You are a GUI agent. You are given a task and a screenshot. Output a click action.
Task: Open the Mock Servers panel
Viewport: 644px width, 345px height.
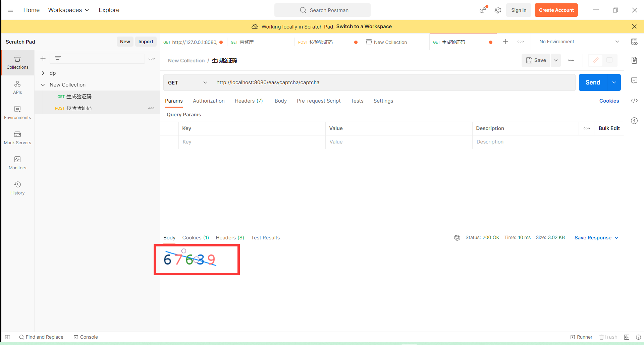[x=17, y=137]
